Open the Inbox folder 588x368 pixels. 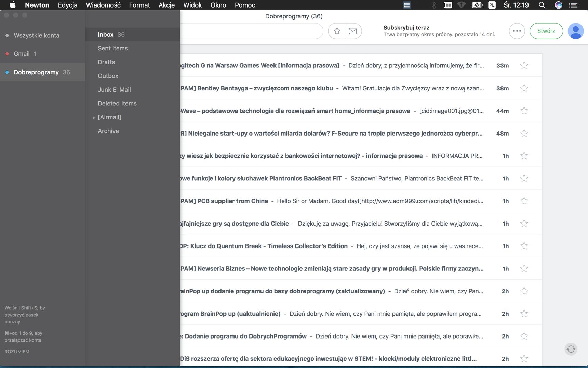pos(133,35)
